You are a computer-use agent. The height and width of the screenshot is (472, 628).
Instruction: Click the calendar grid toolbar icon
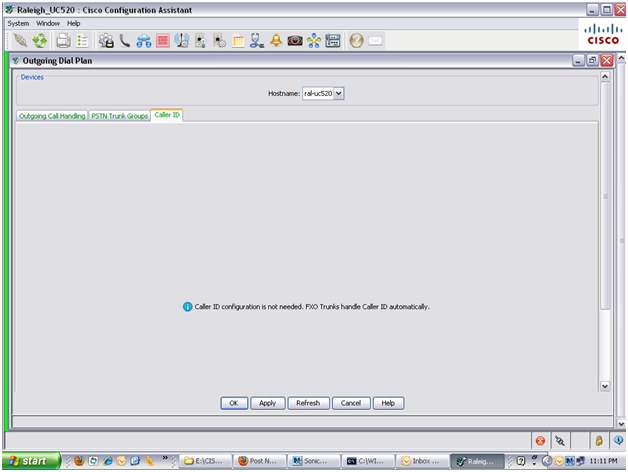coord(238,40)
